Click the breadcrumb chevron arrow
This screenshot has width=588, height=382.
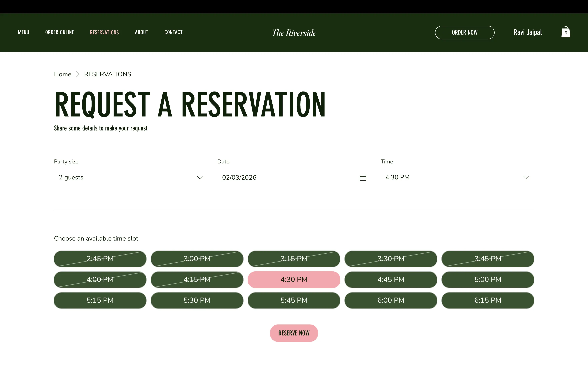tap(78, 74)
